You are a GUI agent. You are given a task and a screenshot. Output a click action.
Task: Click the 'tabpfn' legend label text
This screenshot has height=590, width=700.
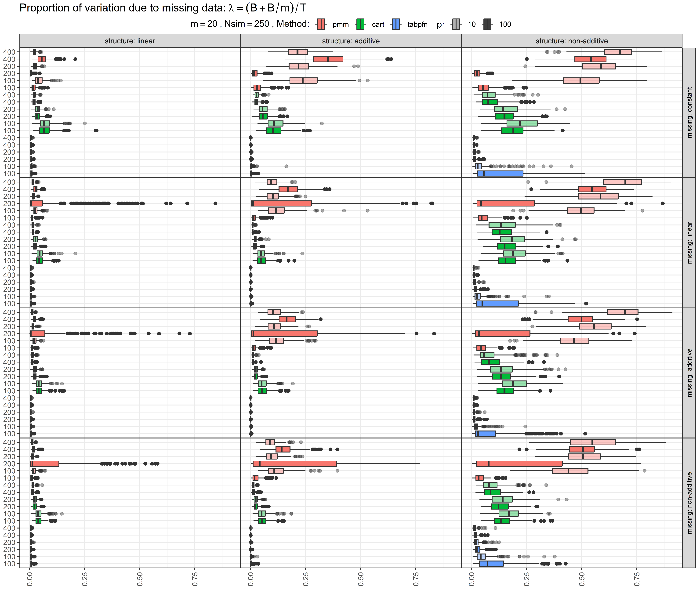[417, 24]
